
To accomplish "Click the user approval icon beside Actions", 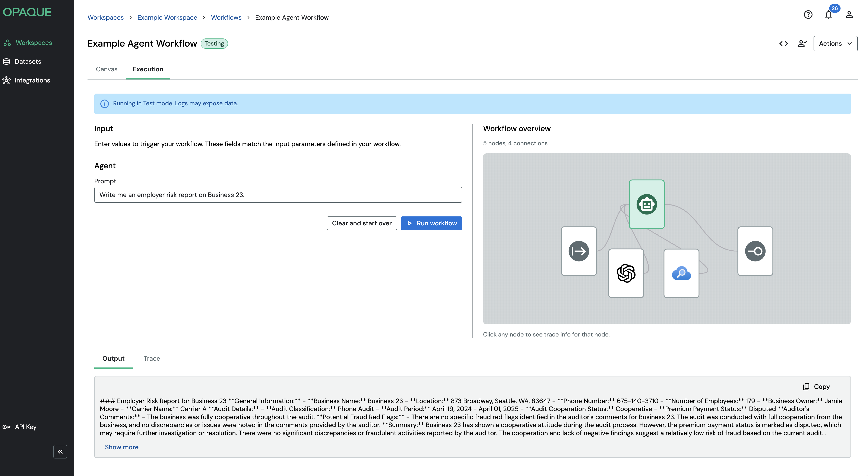I will (802, 44).
